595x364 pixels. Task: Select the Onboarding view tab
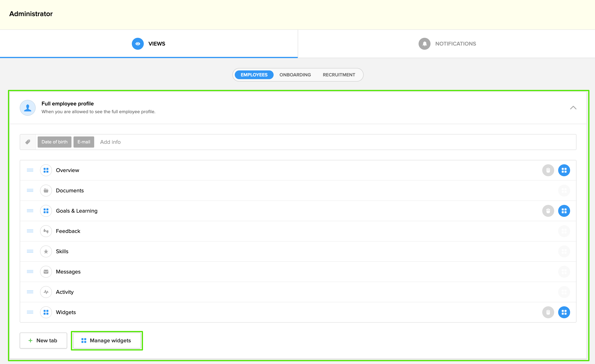pyautogui.click(x=295, y=75)
